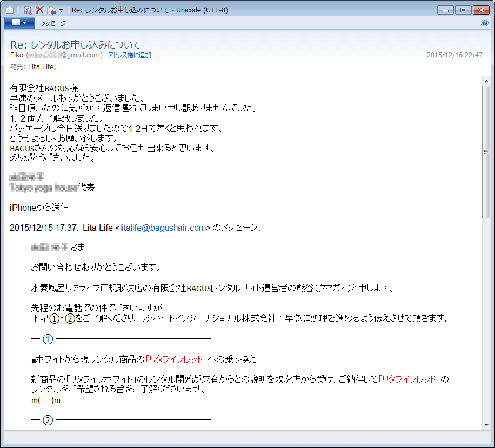Click the date 2015/12/16 22:47

pyautogui.click(x=454, y=55)
